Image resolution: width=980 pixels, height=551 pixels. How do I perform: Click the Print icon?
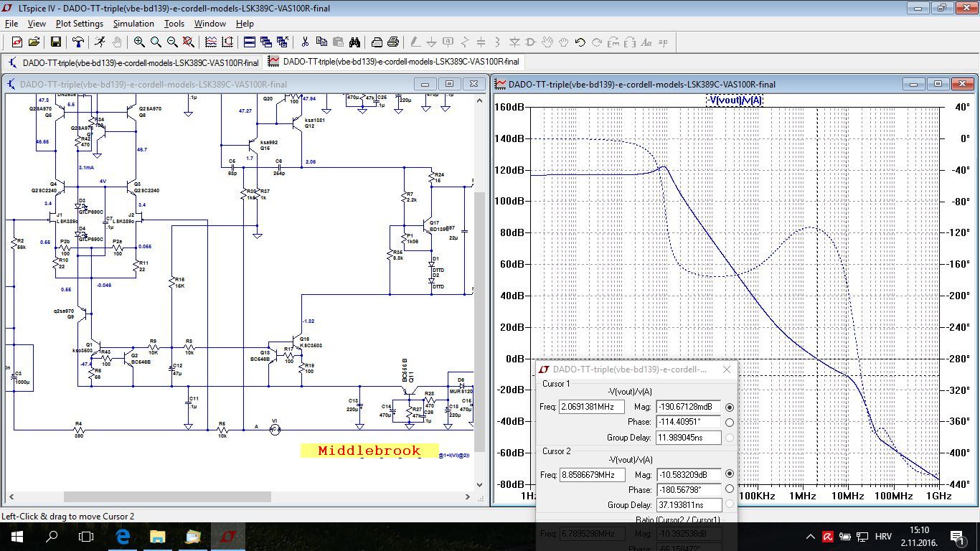393,42
